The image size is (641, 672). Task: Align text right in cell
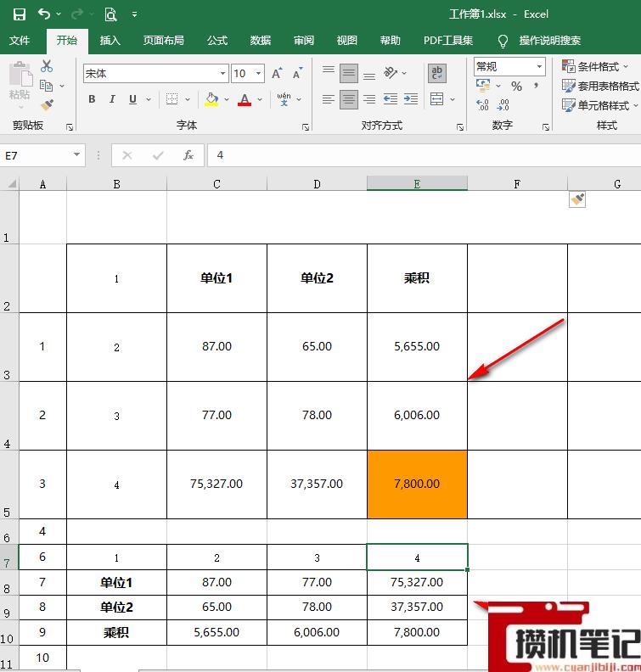pyautogui.click(x=369, y=99)
